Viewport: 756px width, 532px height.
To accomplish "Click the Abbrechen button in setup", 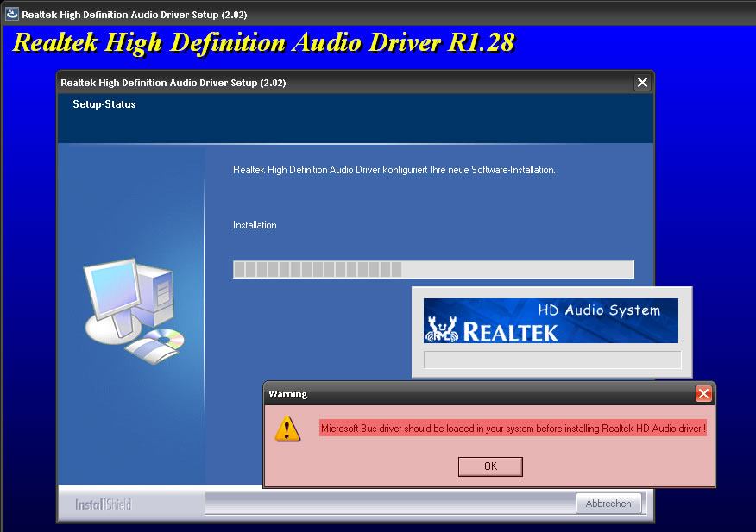I will tap(608, 503).
